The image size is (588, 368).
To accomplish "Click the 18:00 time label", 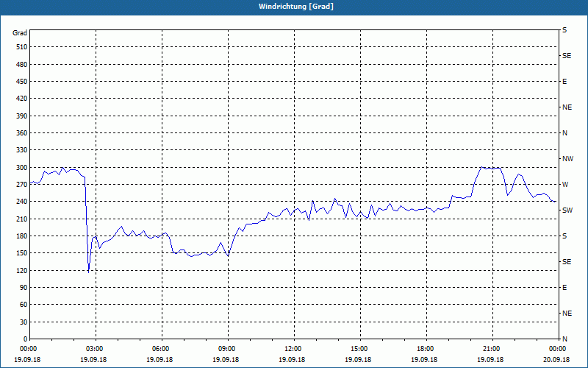I will [426, 349].
